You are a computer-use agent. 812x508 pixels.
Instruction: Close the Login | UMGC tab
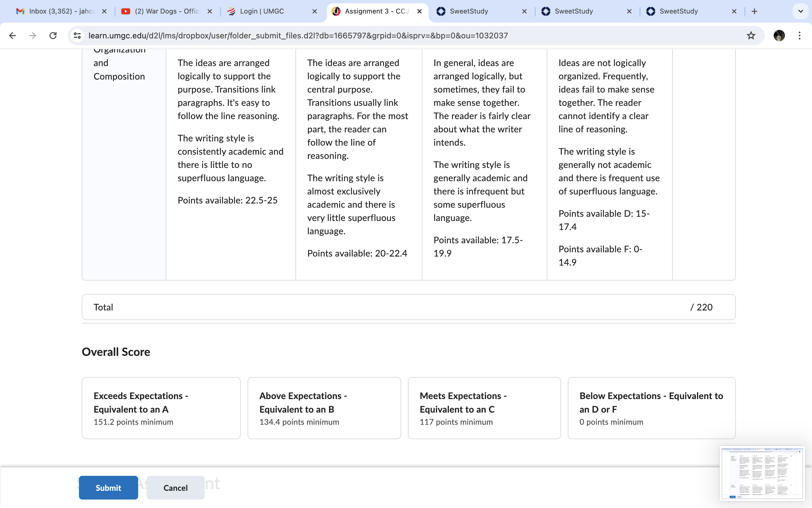(315, 11)
